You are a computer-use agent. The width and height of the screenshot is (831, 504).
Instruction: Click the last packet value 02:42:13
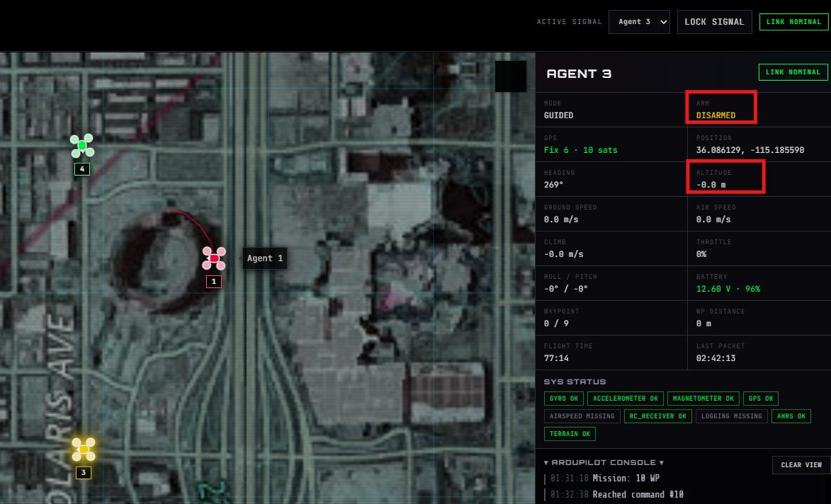(x=716, y=358)
